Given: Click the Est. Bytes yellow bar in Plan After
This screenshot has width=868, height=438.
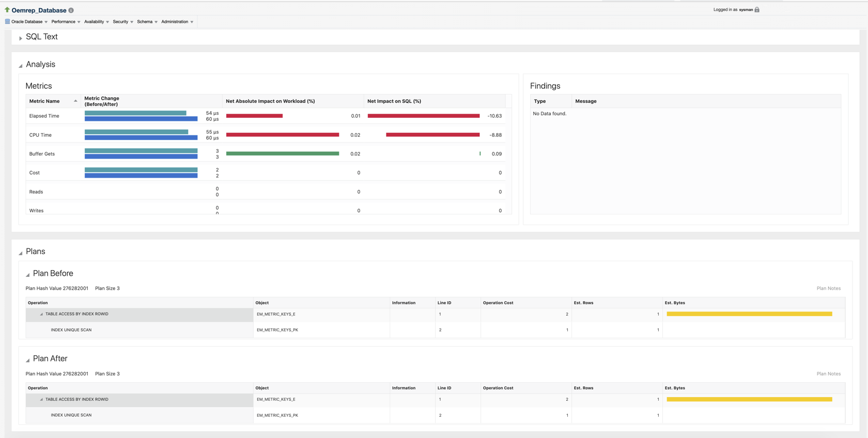Looking at the screenshot, I should (x=749, y=399).
